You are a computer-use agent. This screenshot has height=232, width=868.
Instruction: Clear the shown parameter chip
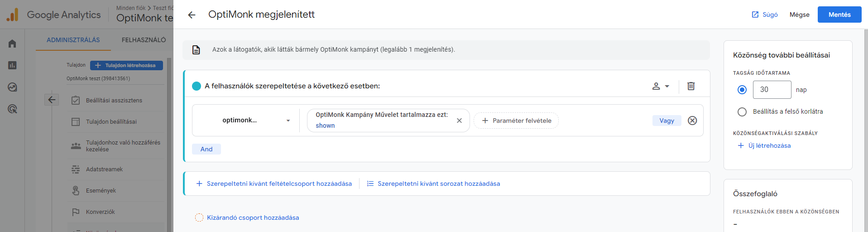pyautogui.click(x=459, y=121)
